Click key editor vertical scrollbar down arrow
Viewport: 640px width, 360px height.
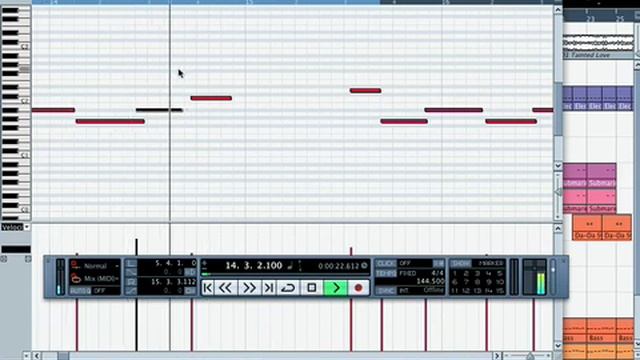tap(558, 166)
